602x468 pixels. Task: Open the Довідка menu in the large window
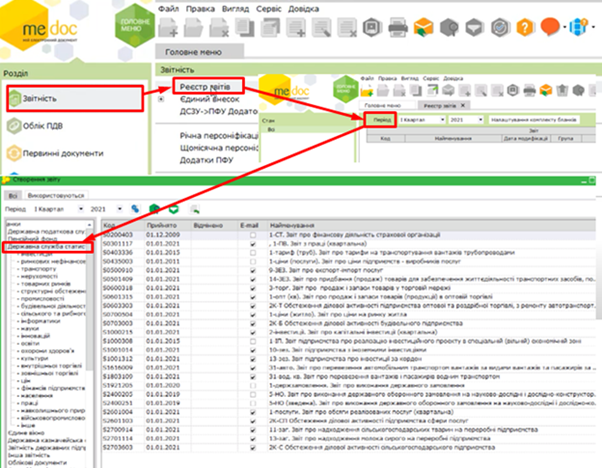click(303, 9)
